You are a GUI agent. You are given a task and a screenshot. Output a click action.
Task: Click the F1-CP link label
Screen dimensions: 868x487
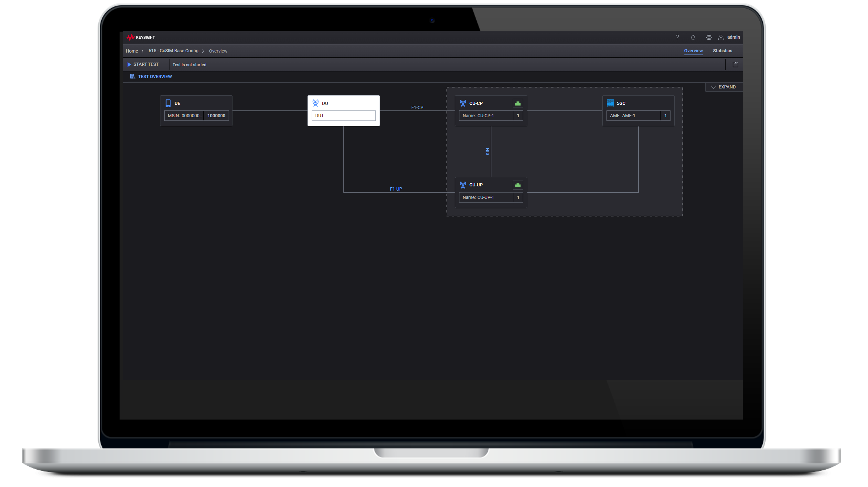(x=417, y=107)
